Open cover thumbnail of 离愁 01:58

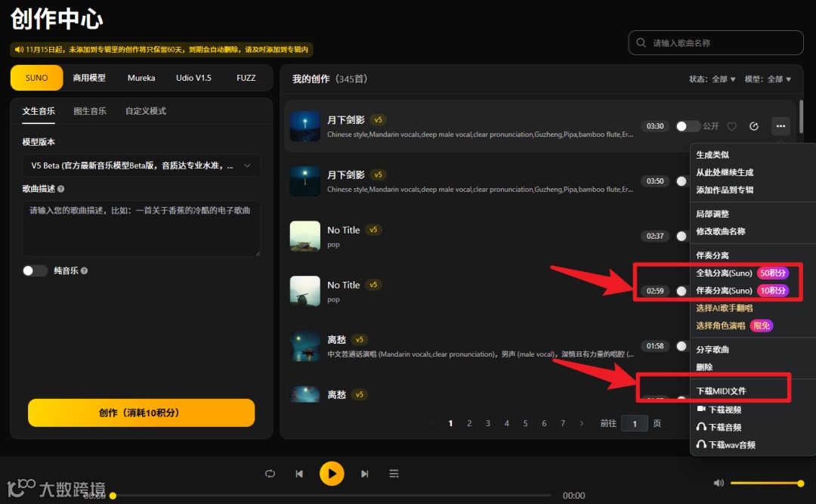pyautogui.click(x=305, y=346)
